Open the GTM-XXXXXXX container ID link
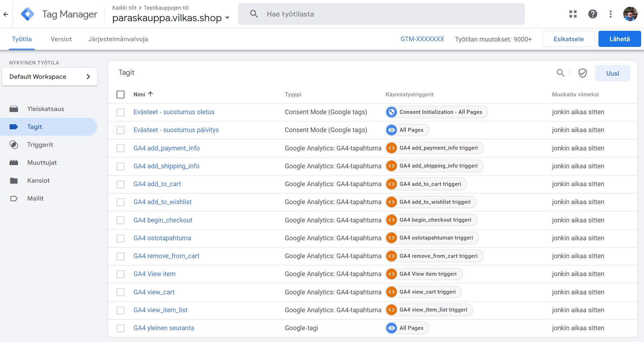The height and width of the screenshot is (342, 644). [x=422, y=39]
